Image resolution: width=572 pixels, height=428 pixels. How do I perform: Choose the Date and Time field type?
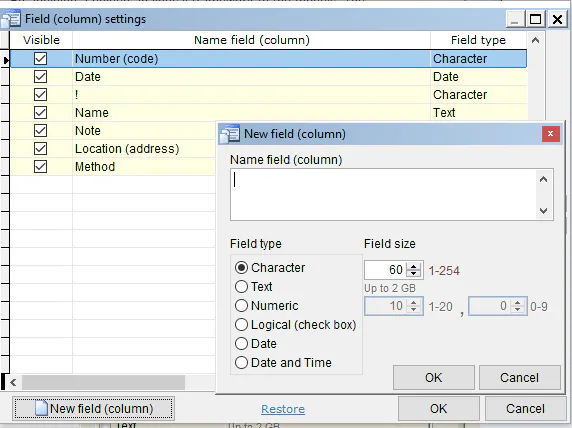pyautogui.click(x=241, y=363)
